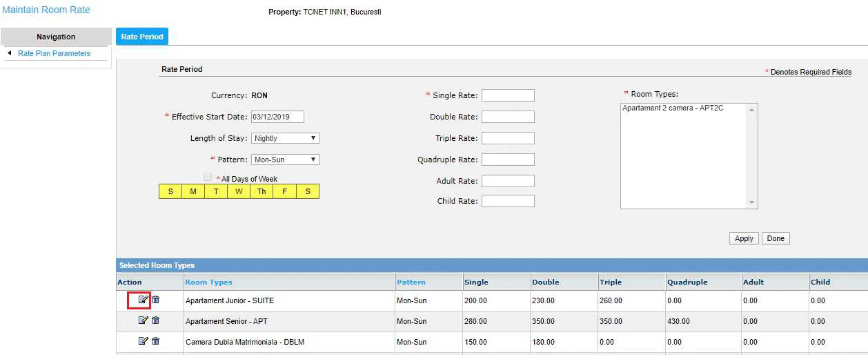The width and height of the screenshot is (868, 355).
Task: Click the Triple Rate input field
Action: click(508, 138)
